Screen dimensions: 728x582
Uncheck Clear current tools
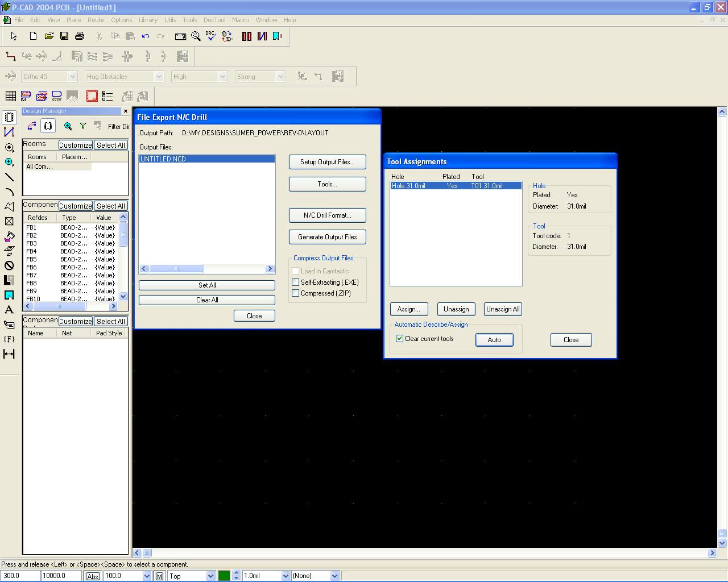[400, 339]
